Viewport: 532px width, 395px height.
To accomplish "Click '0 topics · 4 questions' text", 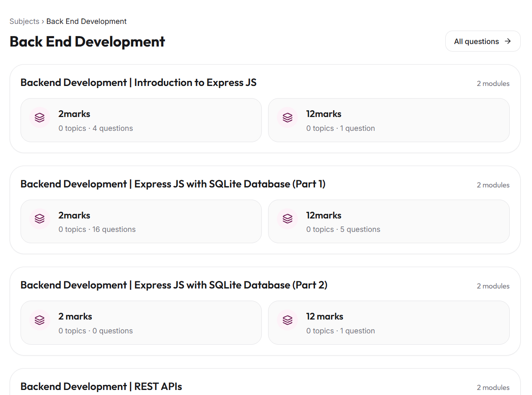I will [96, 128].
